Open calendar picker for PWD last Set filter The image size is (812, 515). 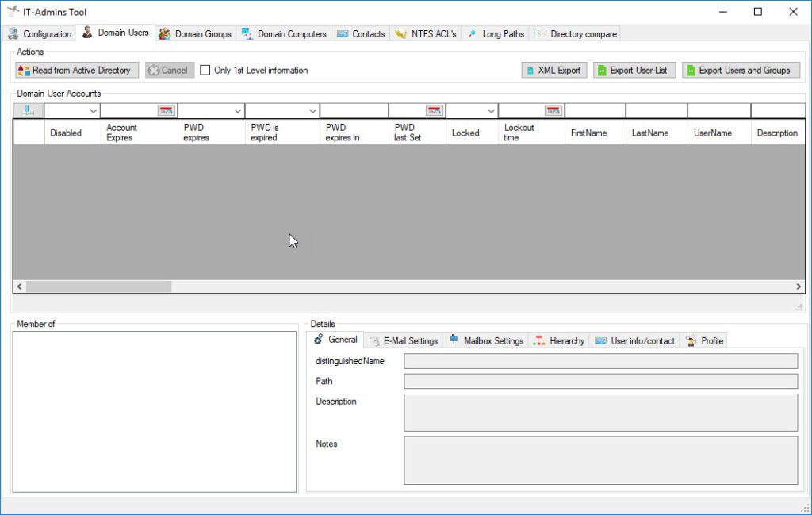click(x=434, y=111)
